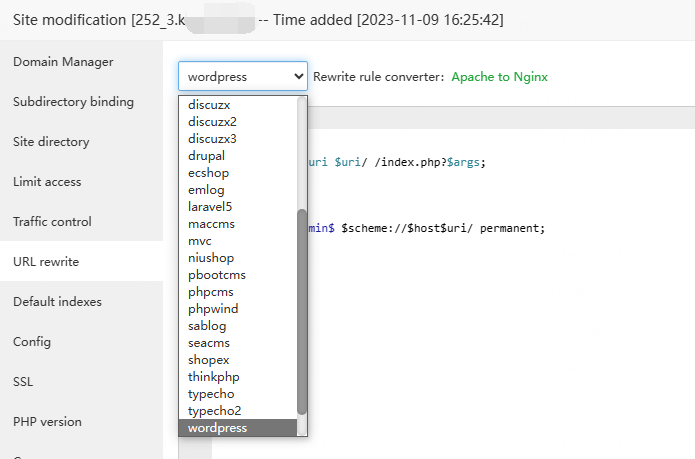
Task: Select thinkphp rewrite template
Action: pos(213,377)
